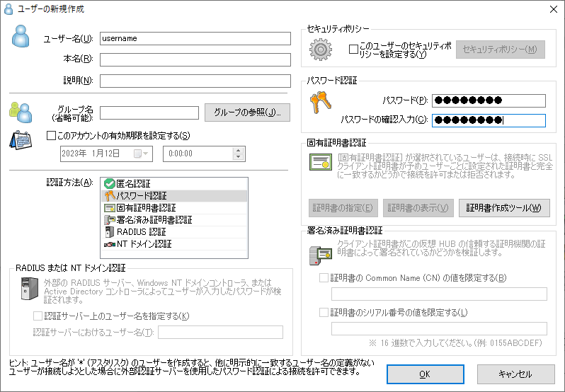Click the time spinner down arrow
The image size is (565, 392).
[238, 157]
